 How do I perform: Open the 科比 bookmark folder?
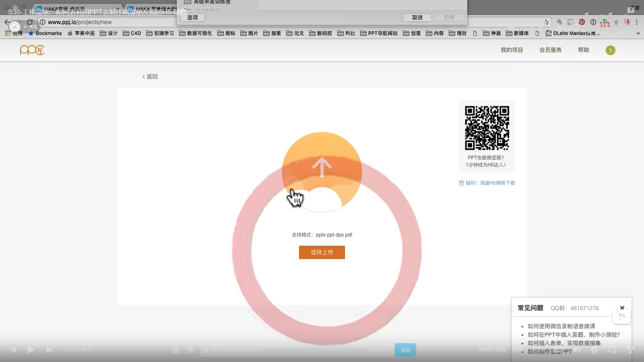tap(346, 33)
